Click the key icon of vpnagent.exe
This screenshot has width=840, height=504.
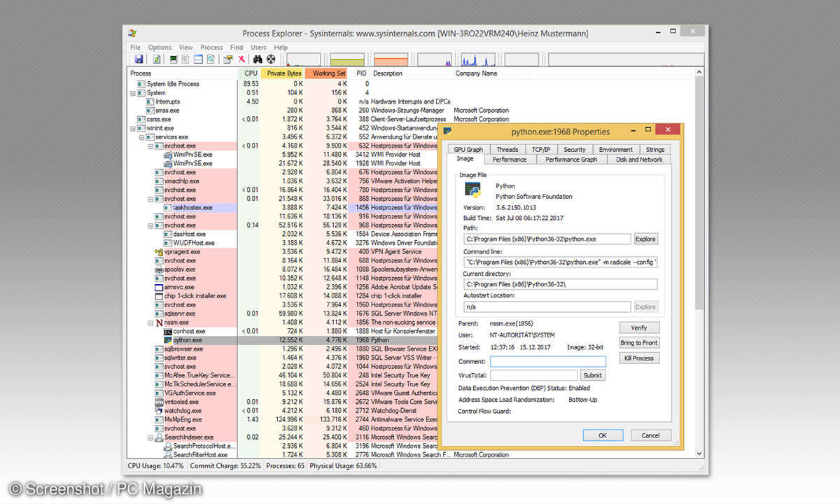pos(159,252)
